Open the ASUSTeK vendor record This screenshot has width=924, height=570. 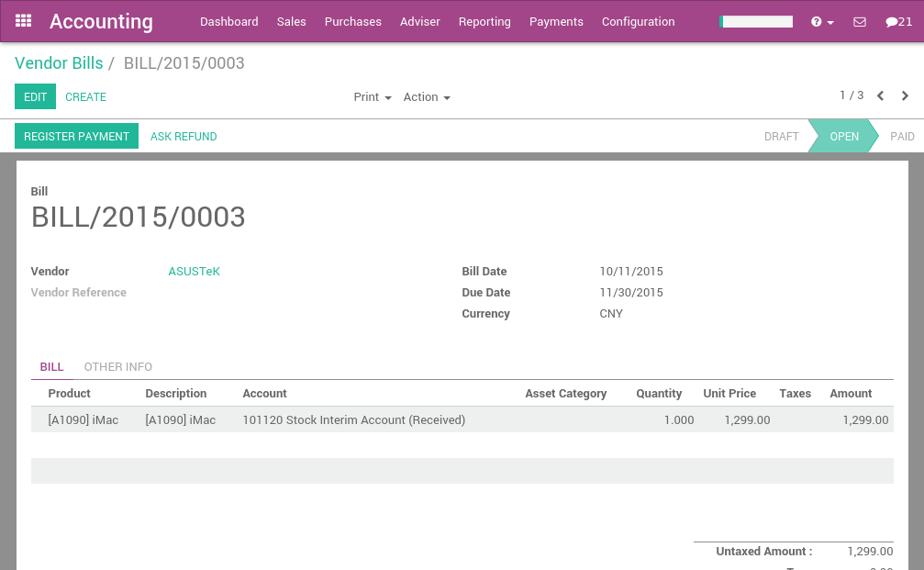(194, 271)
